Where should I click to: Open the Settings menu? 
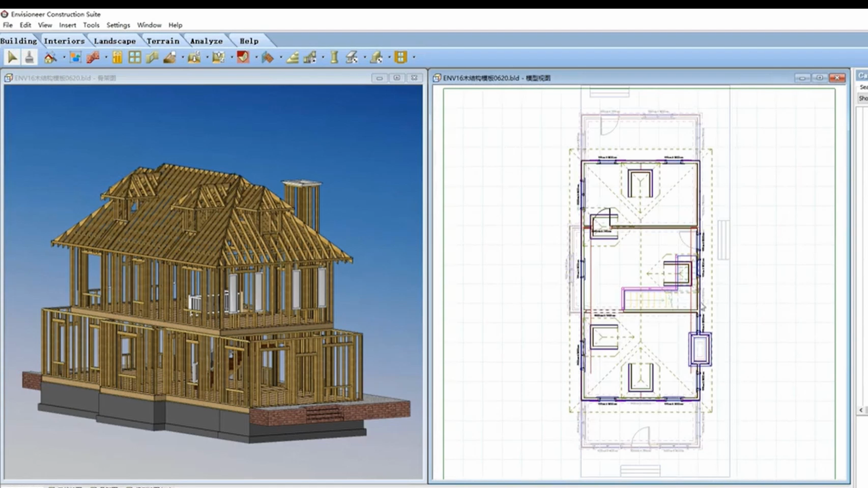(x=118, y=25)
